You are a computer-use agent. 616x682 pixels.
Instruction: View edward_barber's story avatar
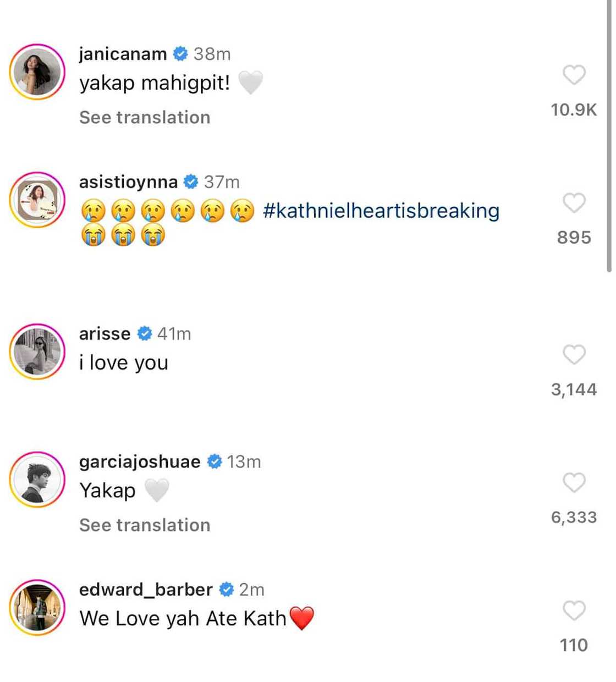click(37, 607)
